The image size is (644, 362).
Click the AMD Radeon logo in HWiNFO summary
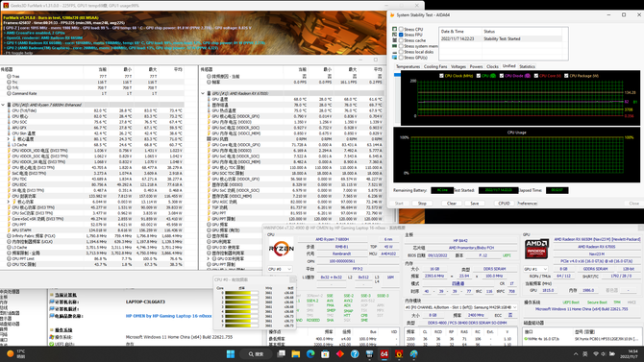click(x=536, y=249)
